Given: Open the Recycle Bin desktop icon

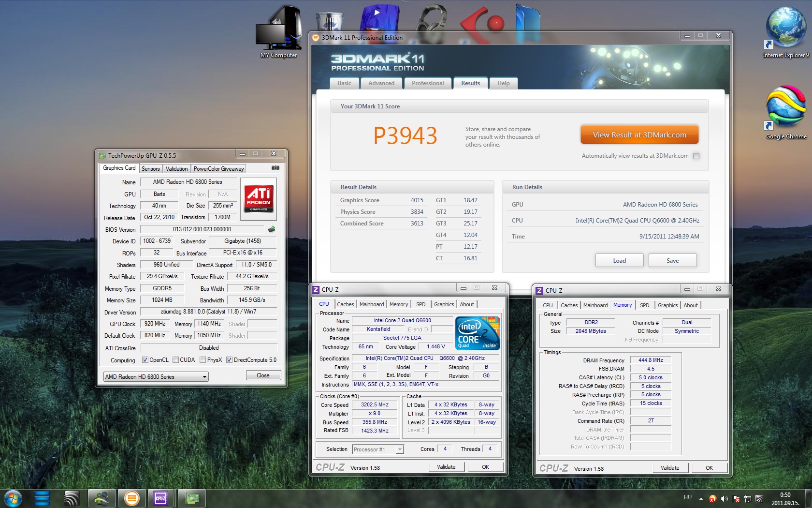Looking at the screenshot, I should [x=330, y=22].
